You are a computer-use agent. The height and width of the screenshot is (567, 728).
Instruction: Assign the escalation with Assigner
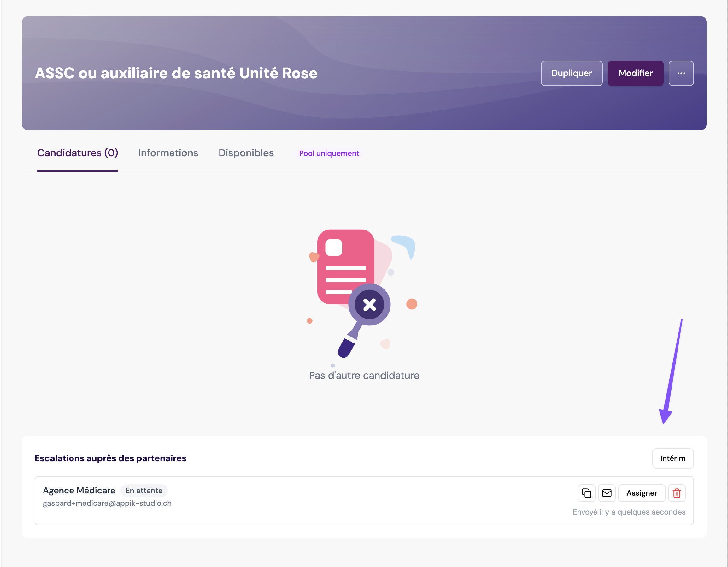pyautogui.click(x=641, y=493)
